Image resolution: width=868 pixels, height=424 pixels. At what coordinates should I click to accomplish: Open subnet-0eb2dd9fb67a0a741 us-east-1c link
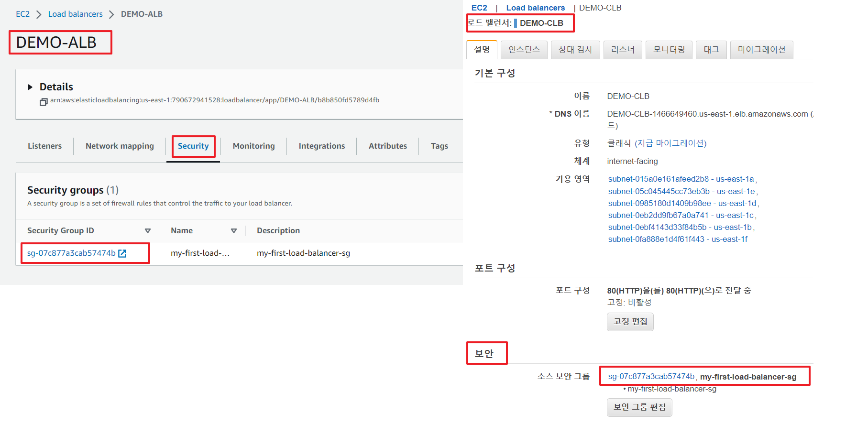click(x=681, y=215)
